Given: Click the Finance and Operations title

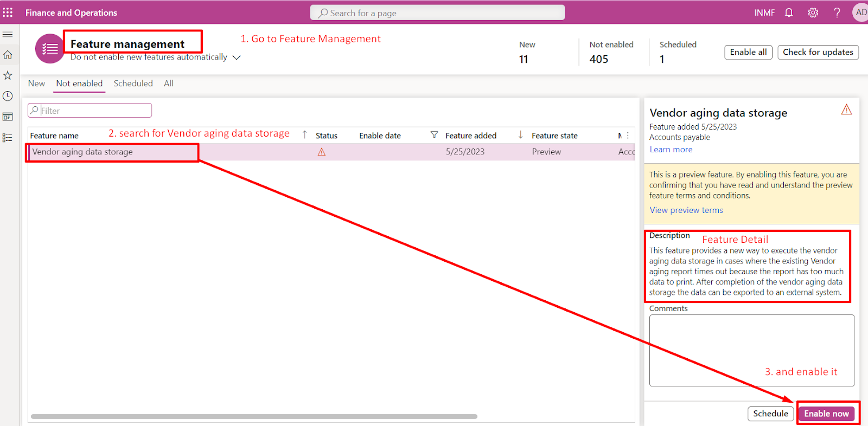Looking at the screenshot, I should pos(71,12).
